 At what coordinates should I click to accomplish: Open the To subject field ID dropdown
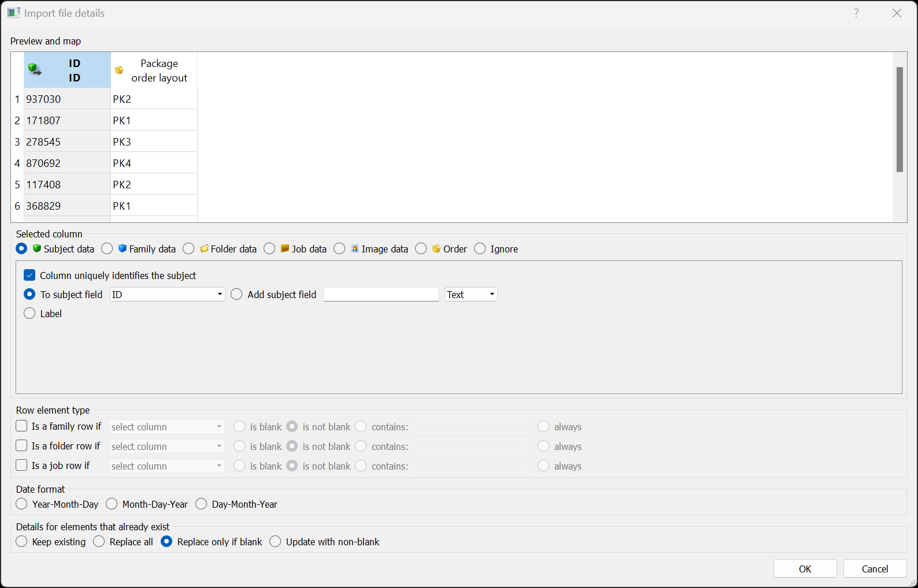click(x=167, y=295)
